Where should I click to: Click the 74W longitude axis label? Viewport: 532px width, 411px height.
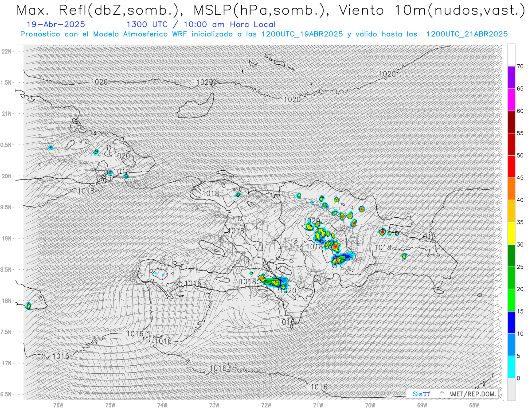(x=162, y=405)
